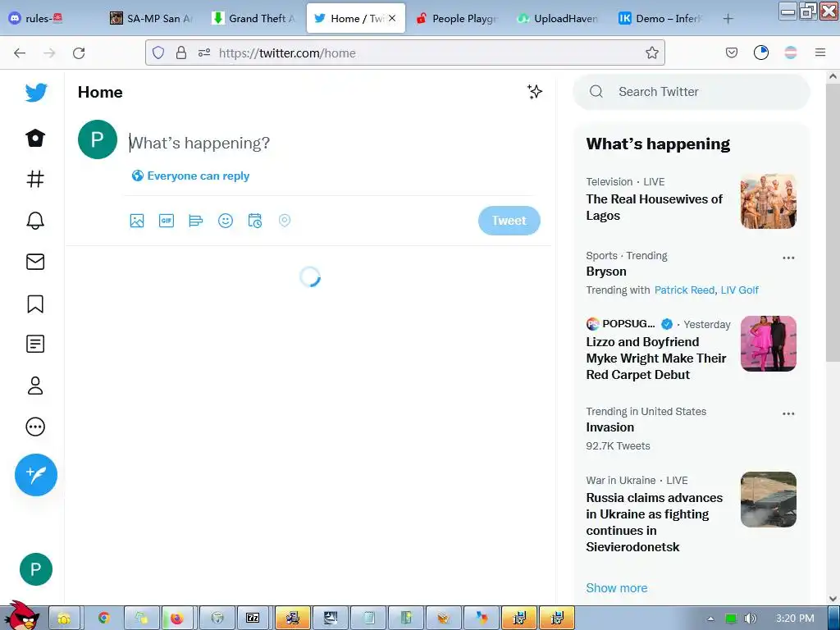This screenshot has height=630, width=840.
Task: Open Patrick Reed trending link
Action: tap(684, 290)
